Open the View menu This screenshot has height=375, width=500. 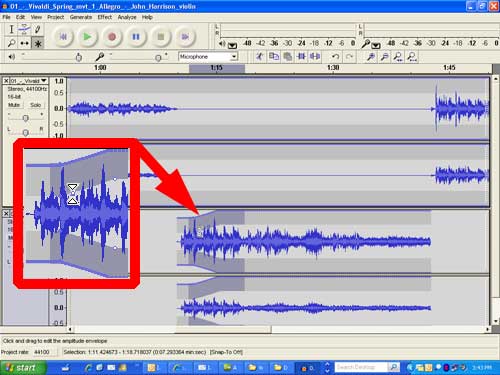[x=36, y=17]
